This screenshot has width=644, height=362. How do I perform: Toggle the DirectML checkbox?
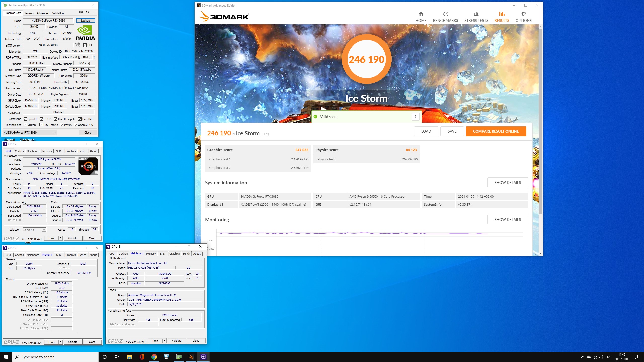pos(80,119)
